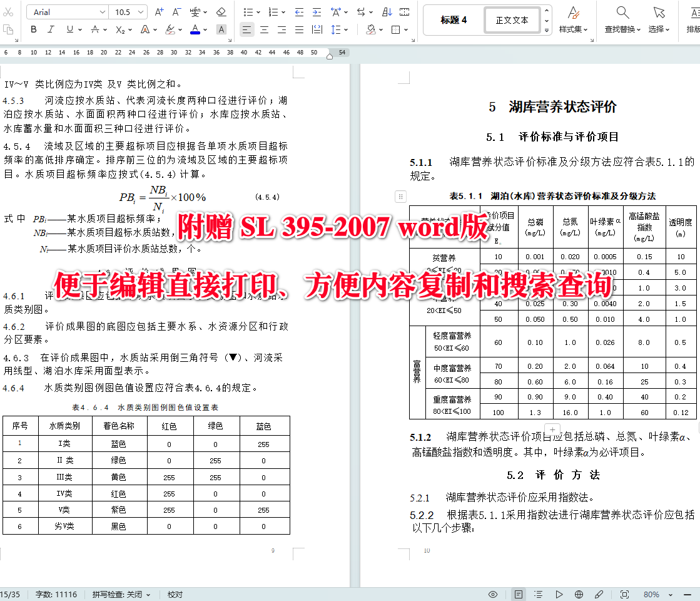The height and width of the screenshot is (601, 700).
Task: Start the 校对 proofreading tool
Action: [x=175, y=594]
